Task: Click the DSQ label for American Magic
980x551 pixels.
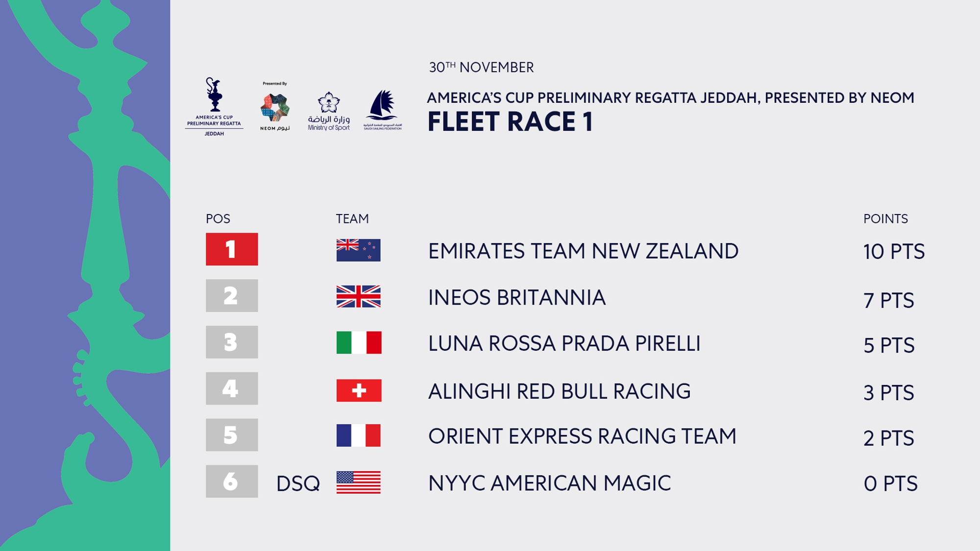Action: click(x=298, y=484)
